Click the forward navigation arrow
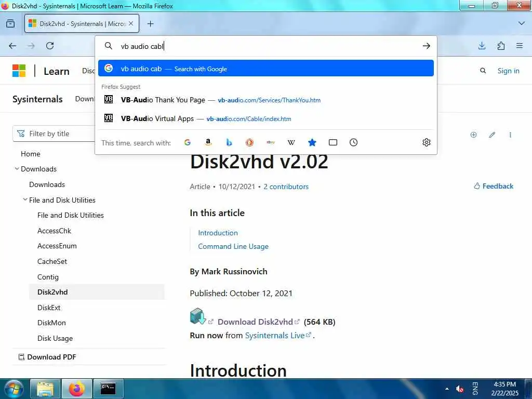Viewport: 532px width, 399px height. click(x=31, y=46)
